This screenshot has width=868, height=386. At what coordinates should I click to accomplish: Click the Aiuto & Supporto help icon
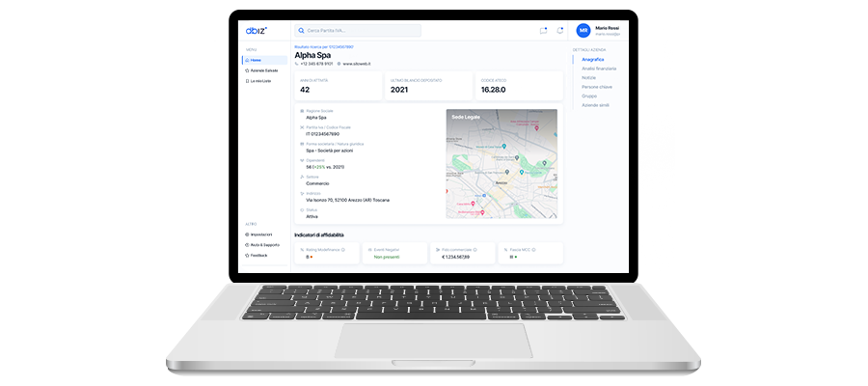click(247, 245)
